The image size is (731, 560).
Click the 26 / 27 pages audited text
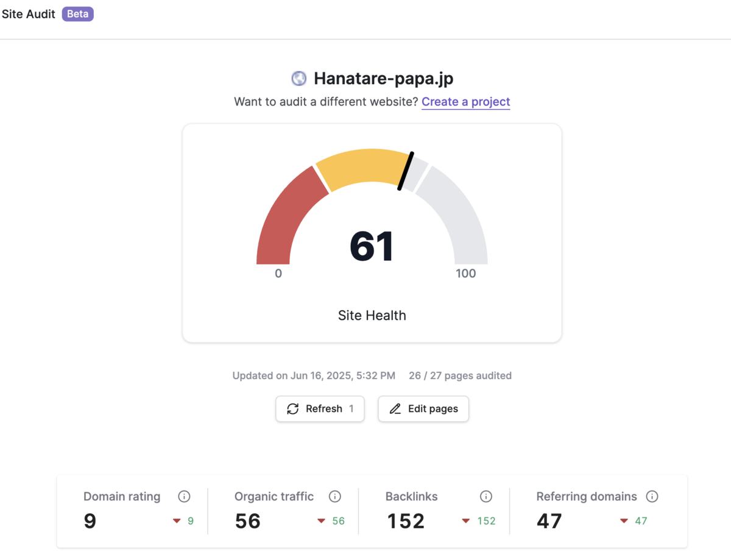[460, 376]
